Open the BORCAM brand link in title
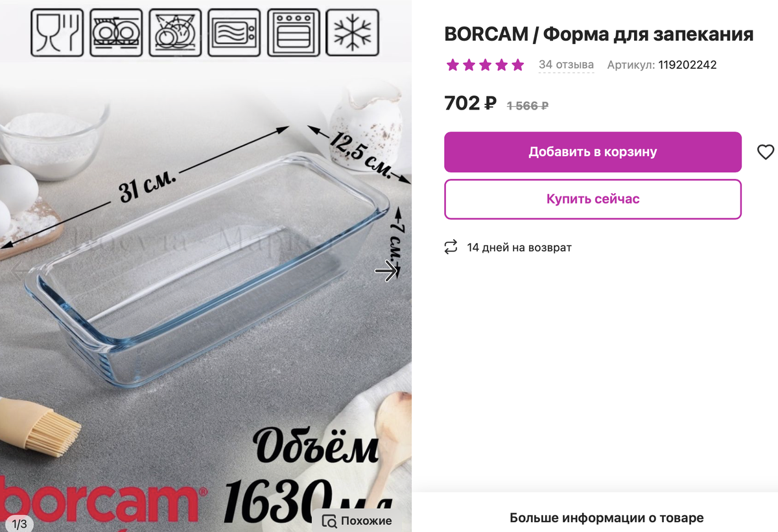This screenshot has width=778, height=532. click(x=486, y=34)
